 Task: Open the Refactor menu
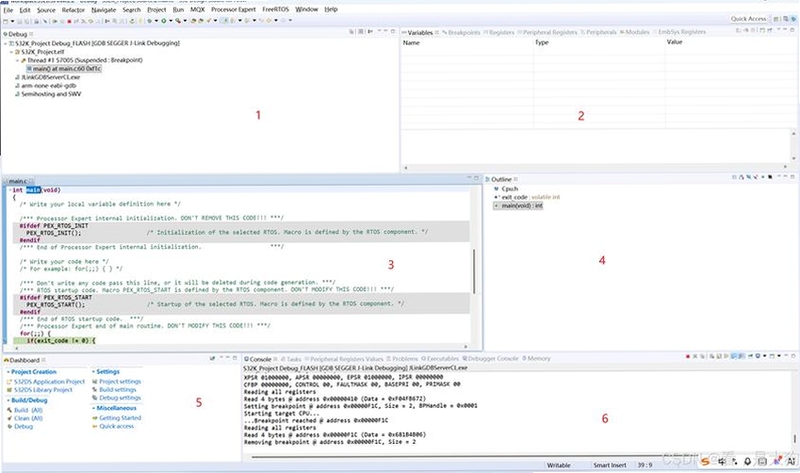click(x=73, y=10)
